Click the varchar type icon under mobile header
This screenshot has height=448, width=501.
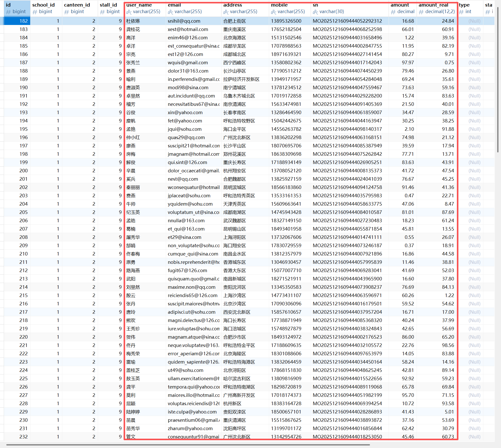[x=273, y=12]
